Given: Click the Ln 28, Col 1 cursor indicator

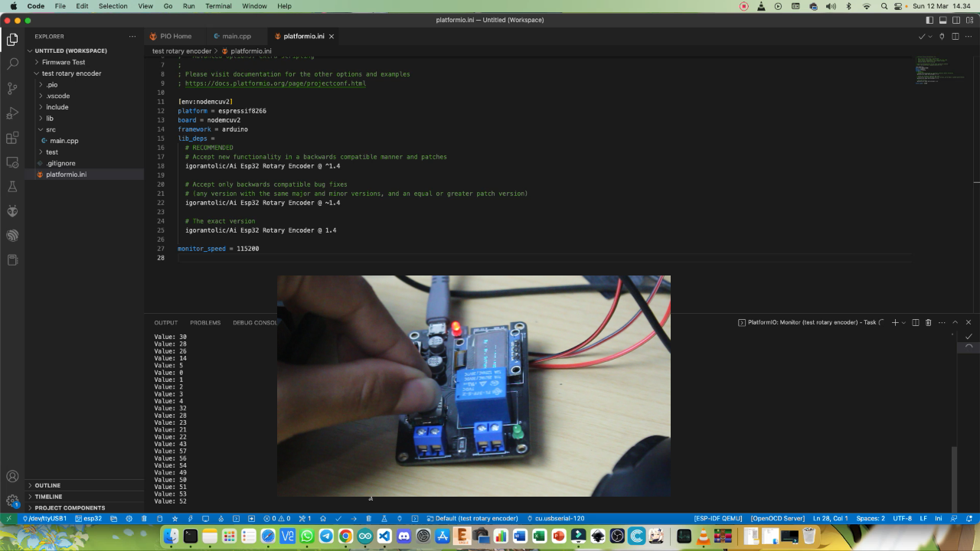Looking at the screenshot, I should 830,518.
